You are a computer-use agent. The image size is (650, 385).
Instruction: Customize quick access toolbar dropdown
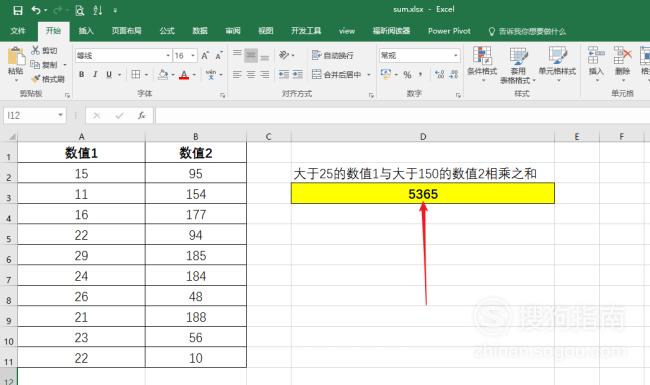point(115,11)
